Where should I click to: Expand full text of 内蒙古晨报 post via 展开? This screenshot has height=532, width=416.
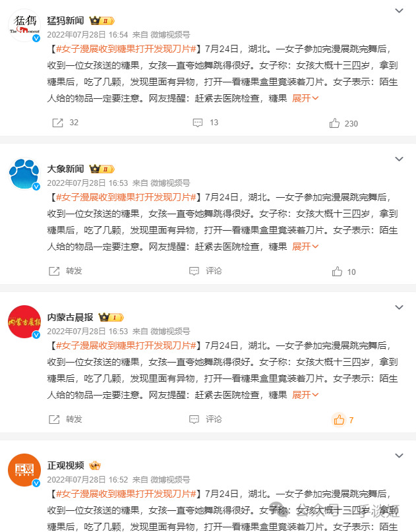pyautogui.click(x=305, y=395)
